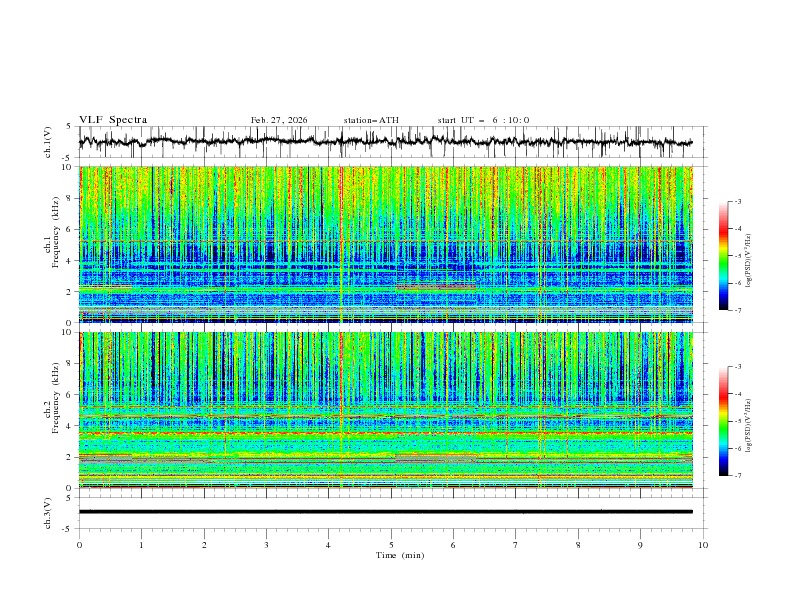Screen dimensions: 792x612
Task: Click the time axis tick label '0'
Action: [x=79, y=545]
